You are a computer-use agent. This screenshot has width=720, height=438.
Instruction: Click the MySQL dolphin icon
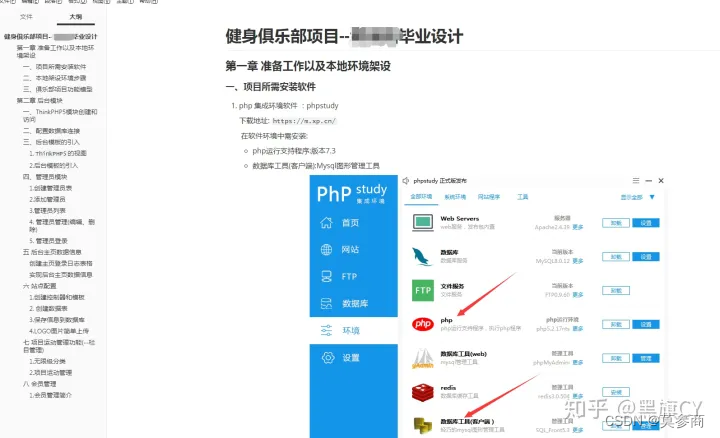coord(422,257)
